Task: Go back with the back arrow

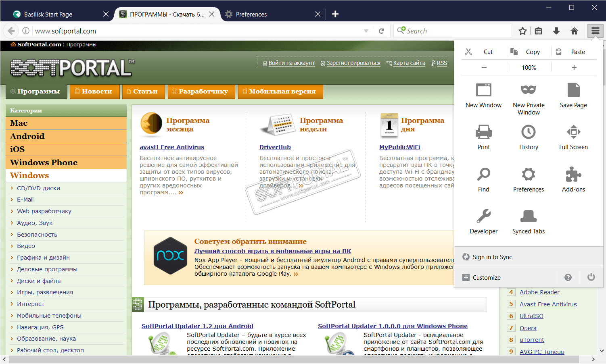Action: coord(11,31)
